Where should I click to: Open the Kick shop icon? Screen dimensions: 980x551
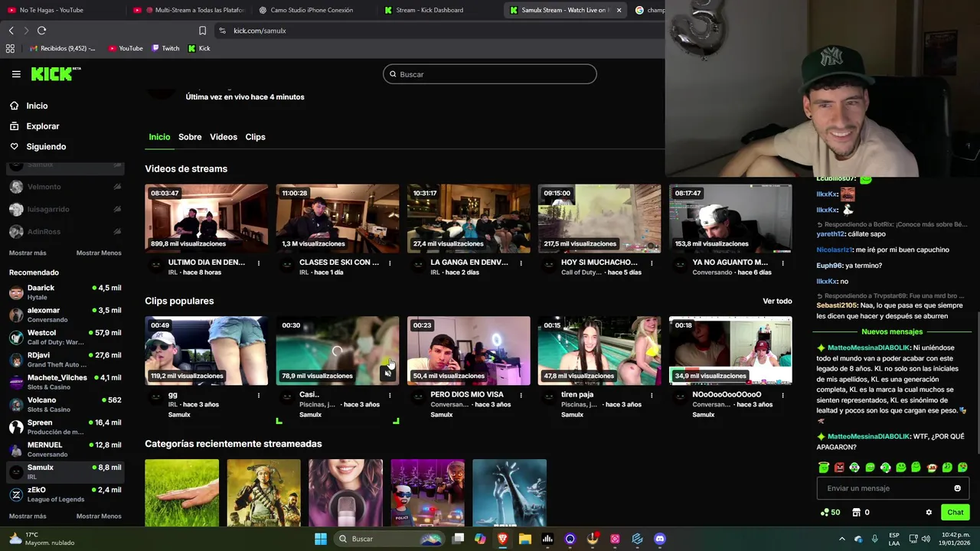tap(856, 512)
